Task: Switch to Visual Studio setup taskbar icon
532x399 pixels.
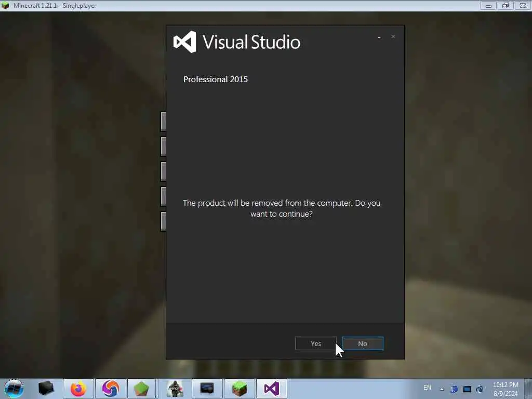Action: tap(271, 389)
